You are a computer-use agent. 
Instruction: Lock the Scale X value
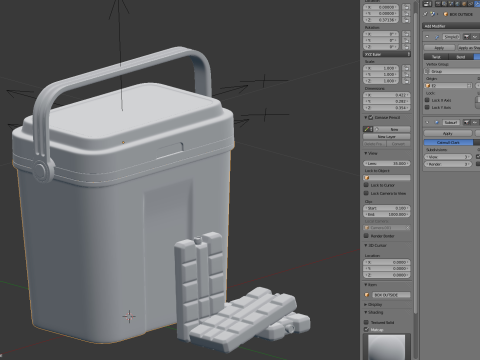click(406, 68)
